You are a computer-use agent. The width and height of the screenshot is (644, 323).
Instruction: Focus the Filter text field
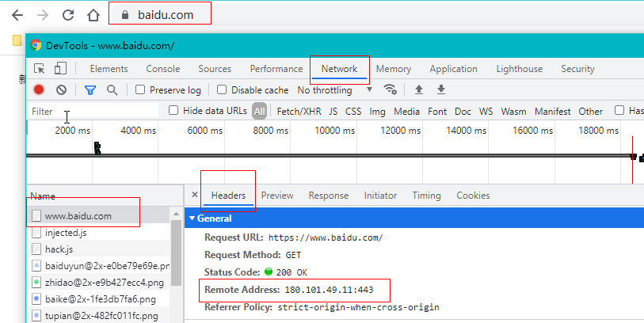click(x=94, y=111)
